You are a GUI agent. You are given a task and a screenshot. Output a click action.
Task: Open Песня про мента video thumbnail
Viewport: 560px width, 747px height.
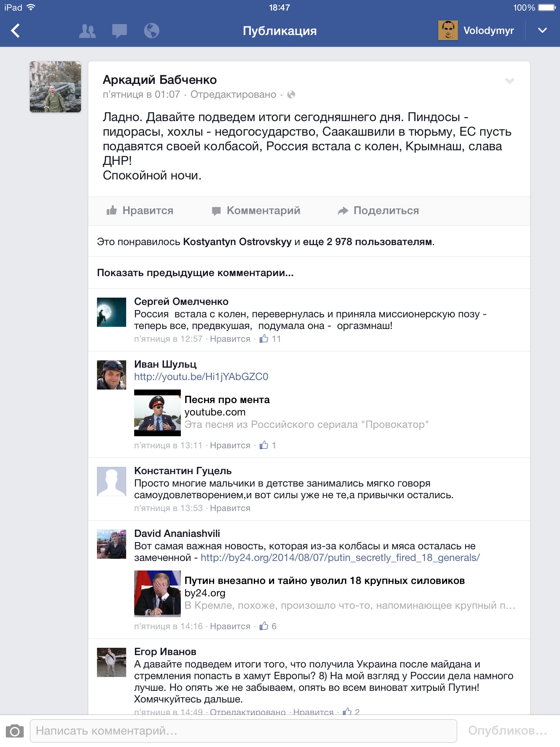coord(157,413)
